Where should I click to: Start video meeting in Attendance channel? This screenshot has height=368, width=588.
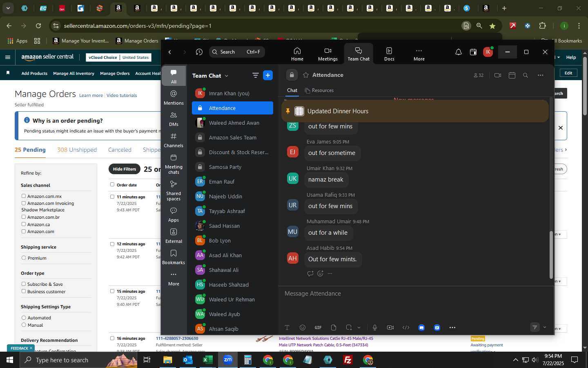tap(497, 75)
